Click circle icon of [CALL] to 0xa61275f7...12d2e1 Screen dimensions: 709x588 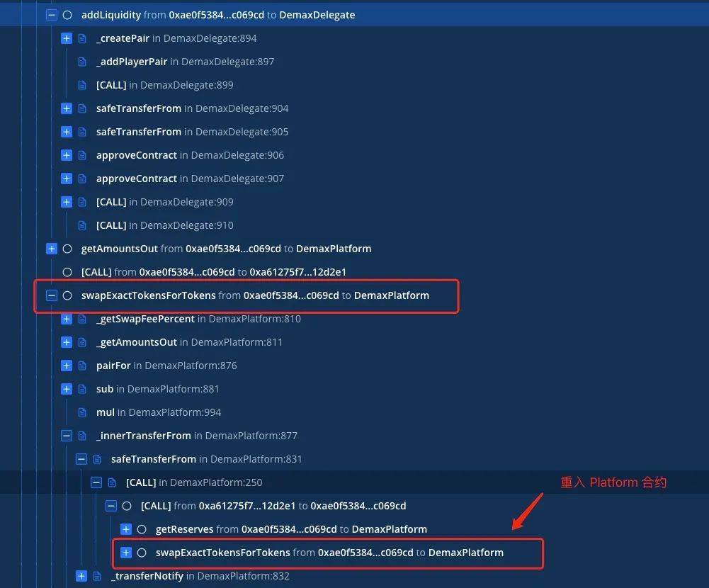click(x=67, y=272)
